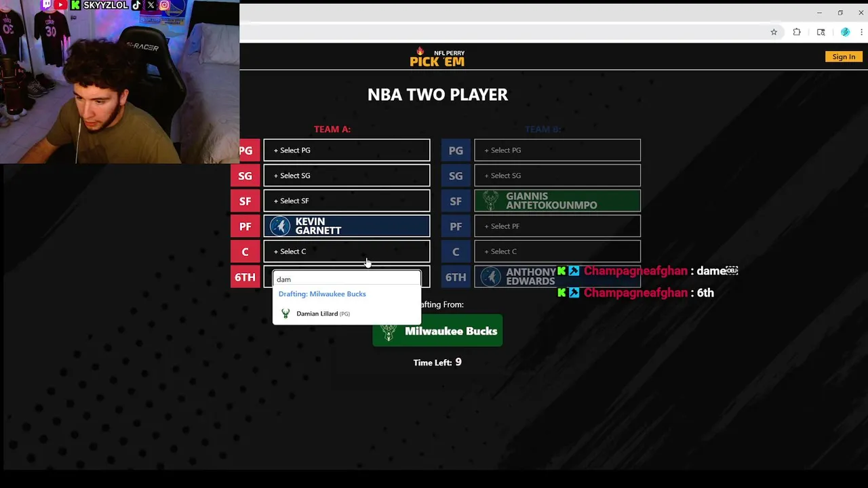The width and height of the screenshot is (868, 488).
Task: Bookmark this page with the star icon
Action: 774,32
